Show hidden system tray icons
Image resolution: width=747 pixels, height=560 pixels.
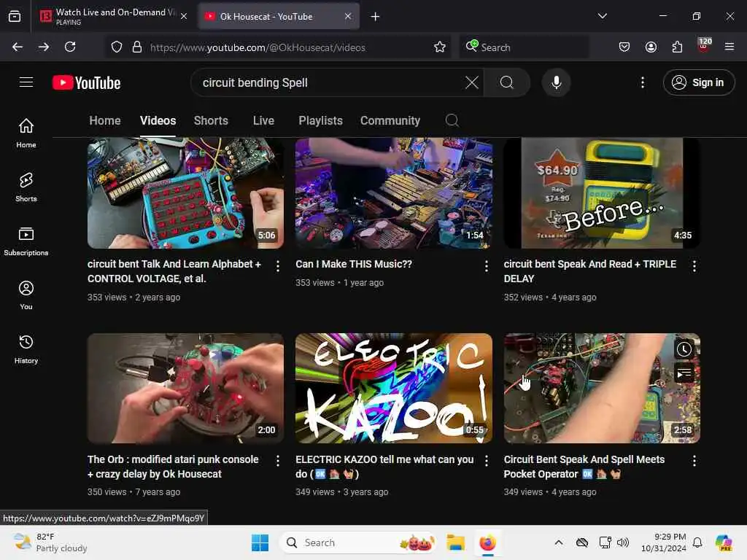click(559, 542)
